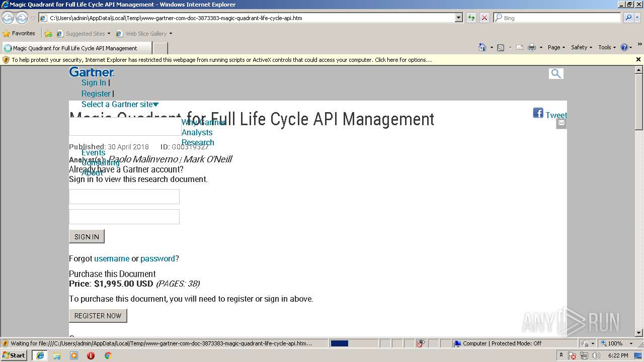The height and width of the screenshot is (362, 644).
Task: Click the Refresh page icon
Action: coord(471,18)
